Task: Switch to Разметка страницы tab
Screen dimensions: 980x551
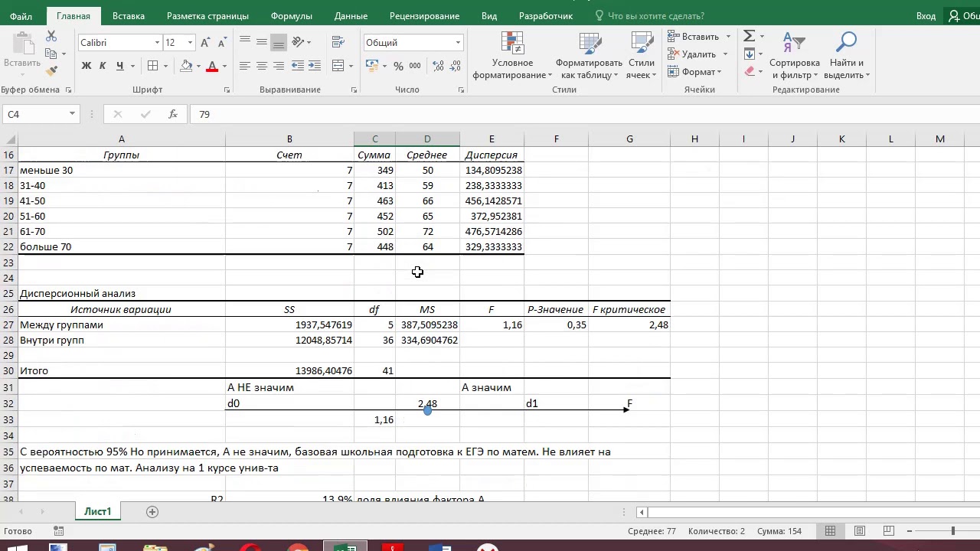Action: [x=207, y=16]
